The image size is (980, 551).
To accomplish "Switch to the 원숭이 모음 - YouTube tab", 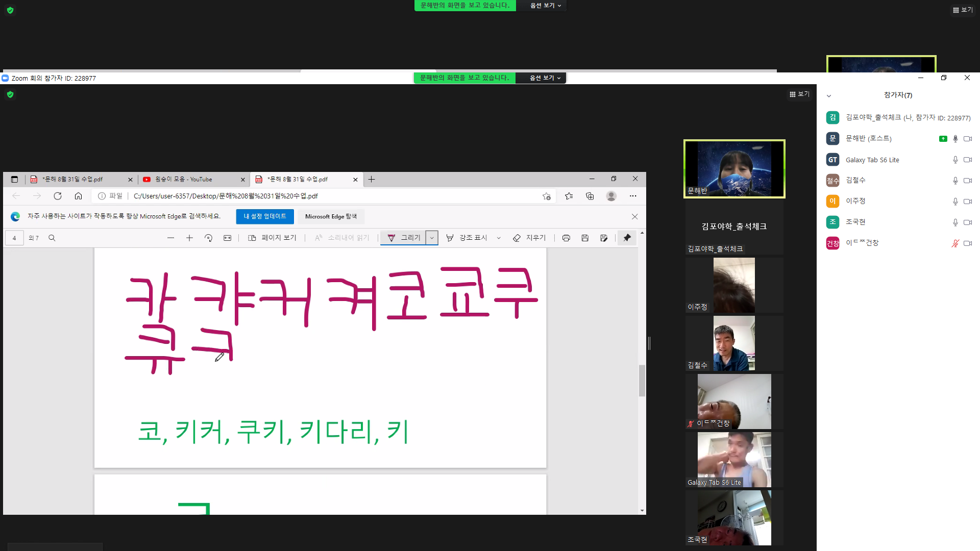I will (194, 179).
